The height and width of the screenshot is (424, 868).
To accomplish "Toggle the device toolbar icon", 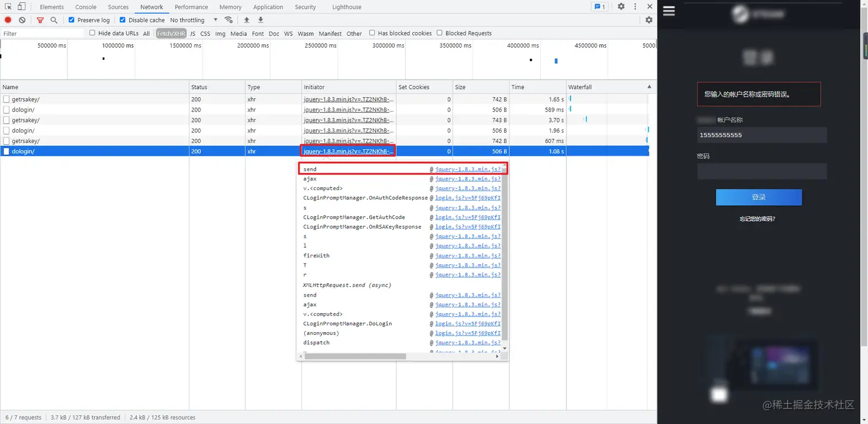I will (x=21, y=7).
